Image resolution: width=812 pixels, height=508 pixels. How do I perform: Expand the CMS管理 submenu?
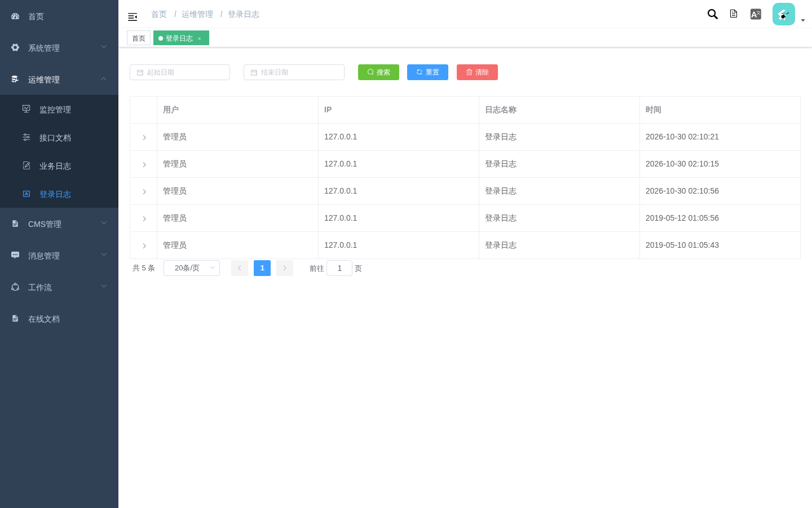pyautogui.click(x=104, y=223)
